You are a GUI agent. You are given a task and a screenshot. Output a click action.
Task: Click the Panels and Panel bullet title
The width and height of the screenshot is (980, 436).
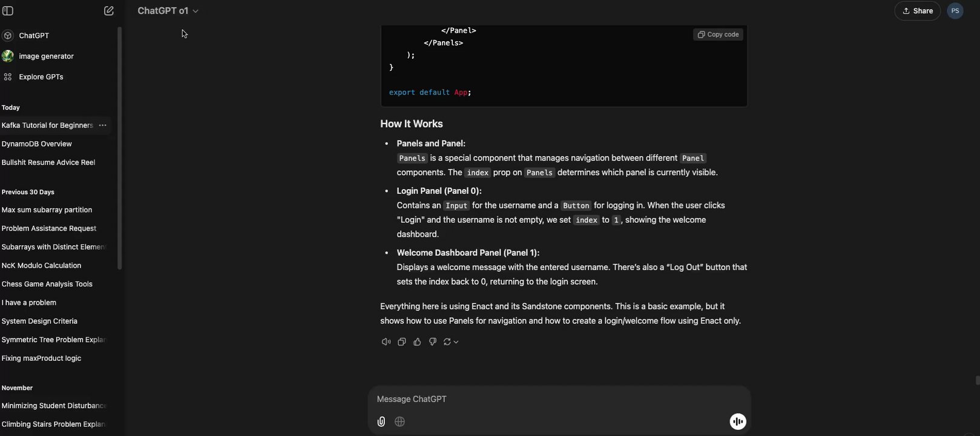click(x=431, y=144)
